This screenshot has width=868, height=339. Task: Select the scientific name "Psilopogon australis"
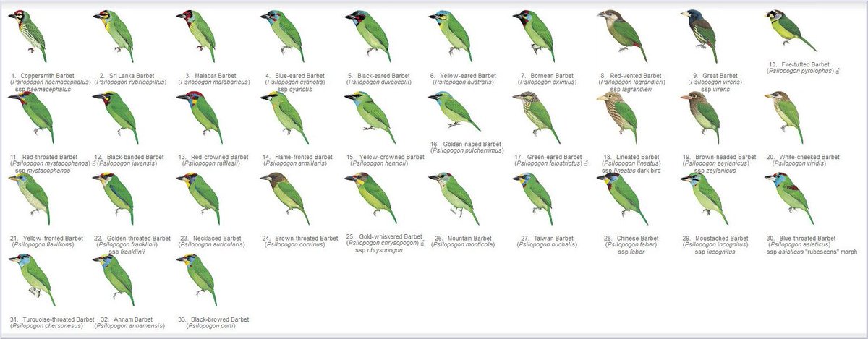coord(464,82)
